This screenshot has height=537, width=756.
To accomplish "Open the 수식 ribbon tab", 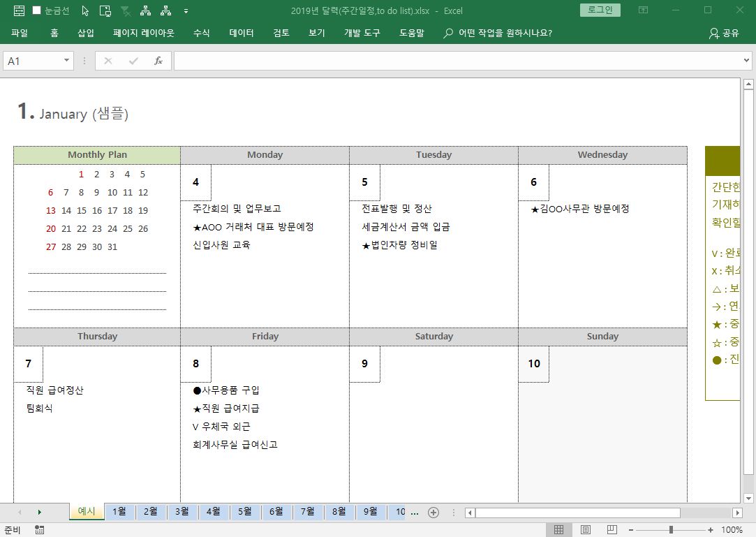I will 202,33.
